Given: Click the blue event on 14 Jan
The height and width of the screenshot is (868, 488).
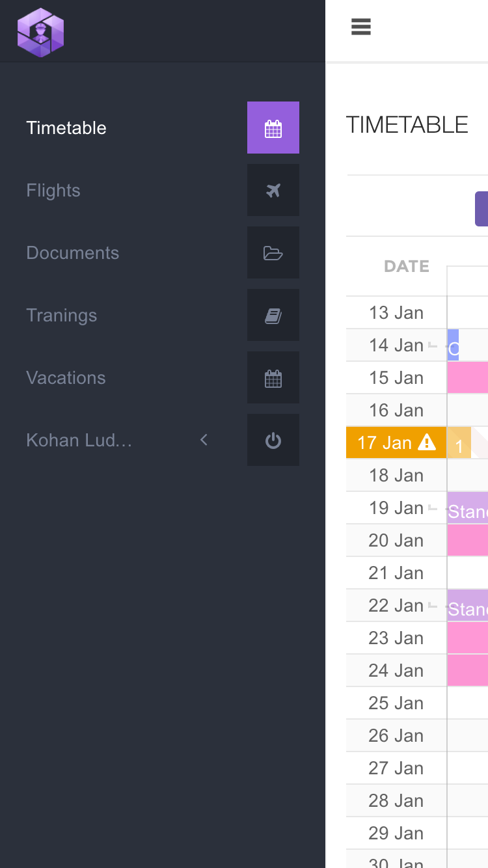Looking at the screenshot, I should [453, 345].
